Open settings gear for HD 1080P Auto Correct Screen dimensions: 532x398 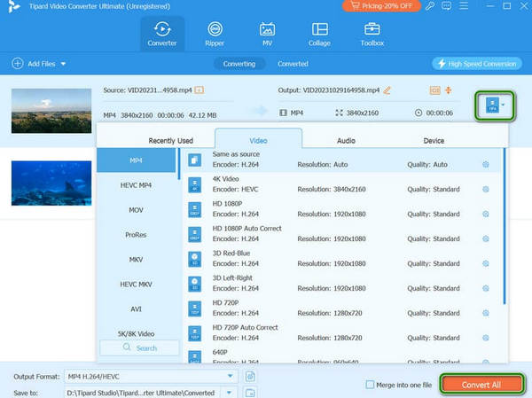[486, 238]
